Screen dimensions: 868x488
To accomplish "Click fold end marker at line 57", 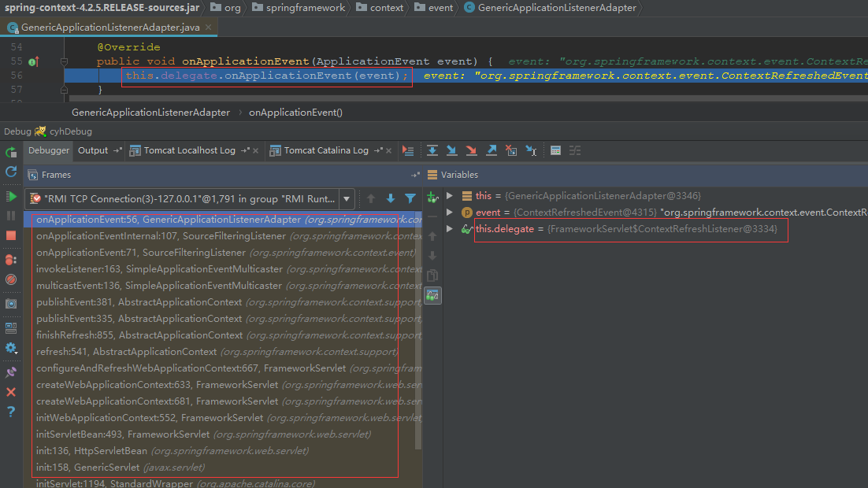I will (x=65, y=89).
